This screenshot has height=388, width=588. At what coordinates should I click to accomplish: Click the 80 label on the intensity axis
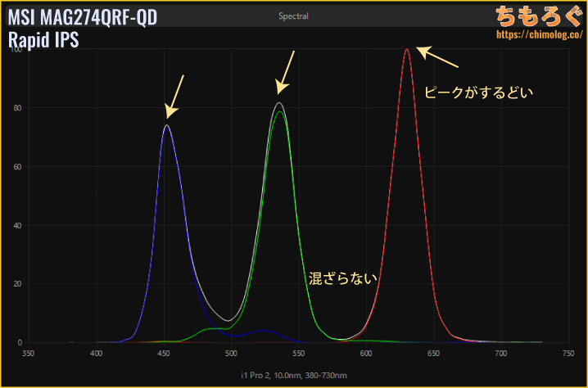18,108
